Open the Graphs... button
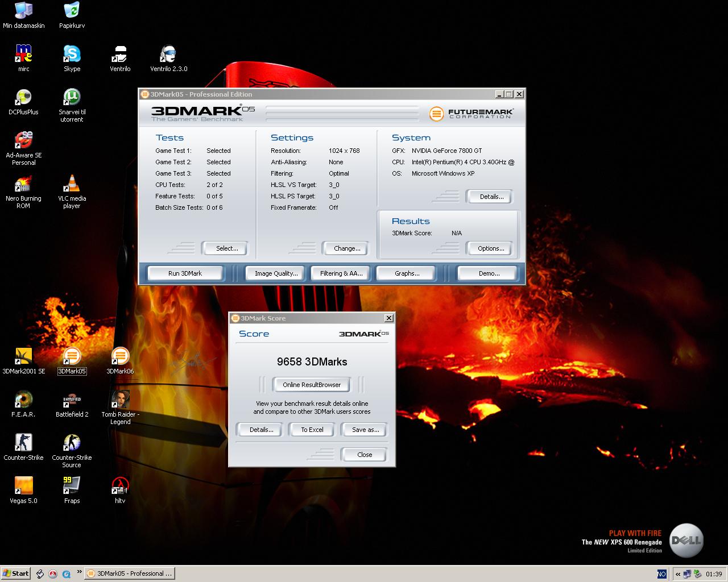The height and width of the screenshot is (582, 728). (x=407, y=273)
